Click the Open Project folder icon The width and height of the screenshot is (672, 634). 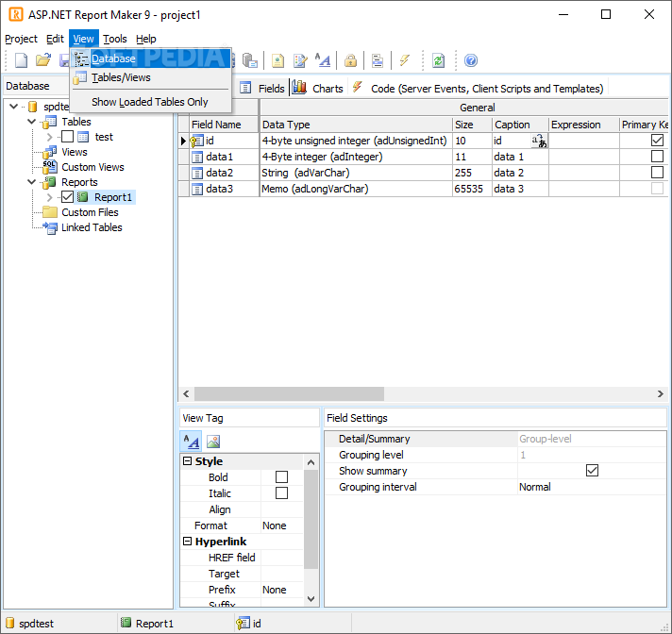42,60
